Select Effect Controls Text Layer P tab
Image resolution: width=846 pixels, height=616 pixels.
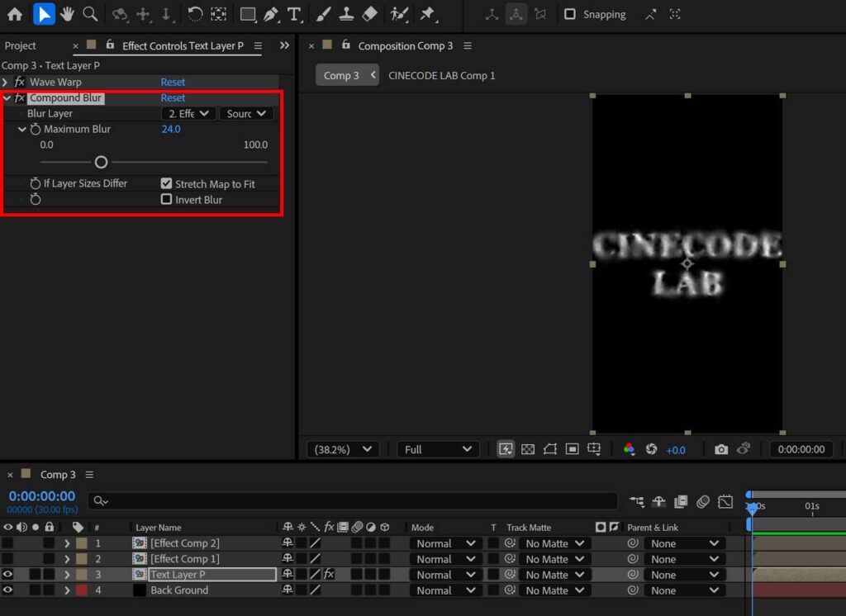point(183,46)
